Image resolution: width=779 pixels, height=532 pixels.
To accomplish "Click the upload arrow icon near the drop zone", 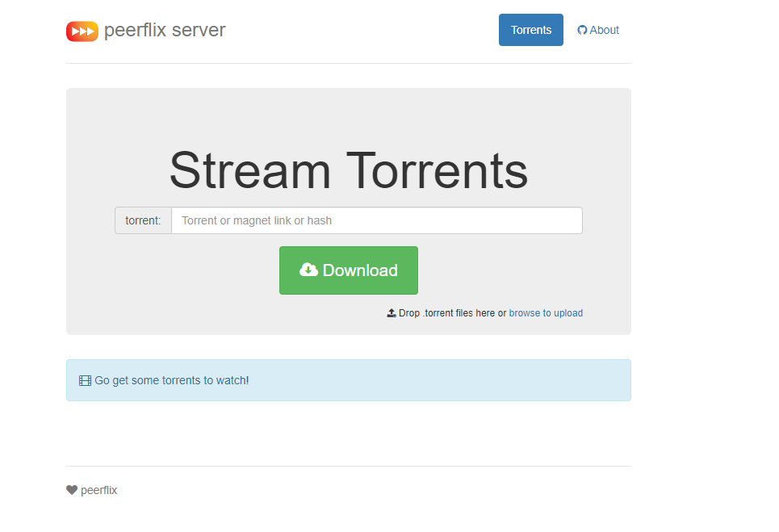I will [392, 312].
